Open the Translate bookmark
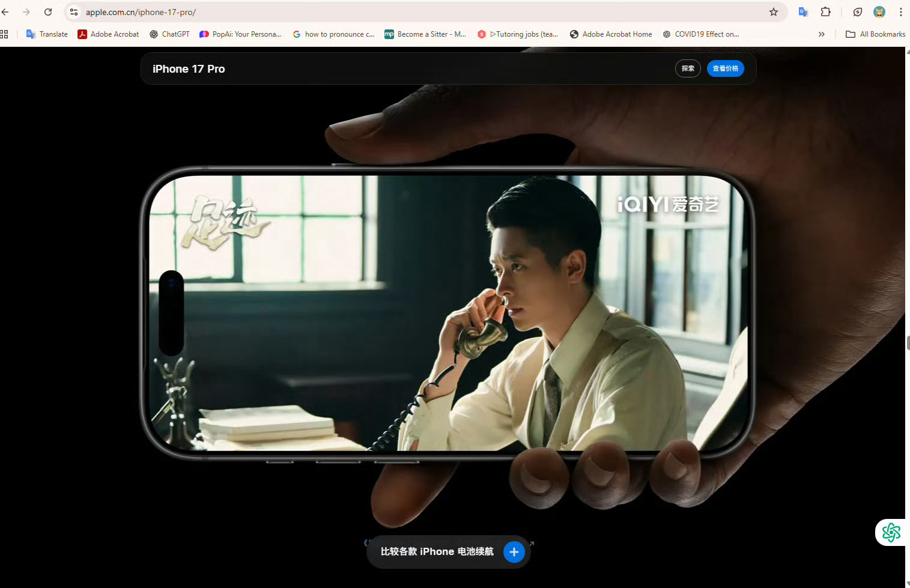 tap(47, 34)
